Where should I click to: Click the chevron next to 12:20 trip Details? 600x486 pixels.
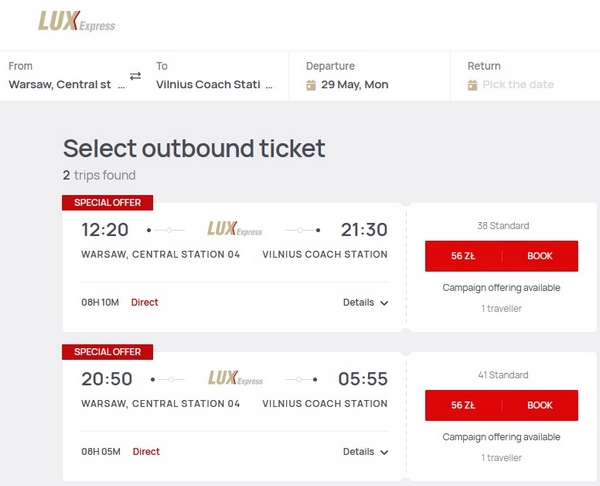384,303
